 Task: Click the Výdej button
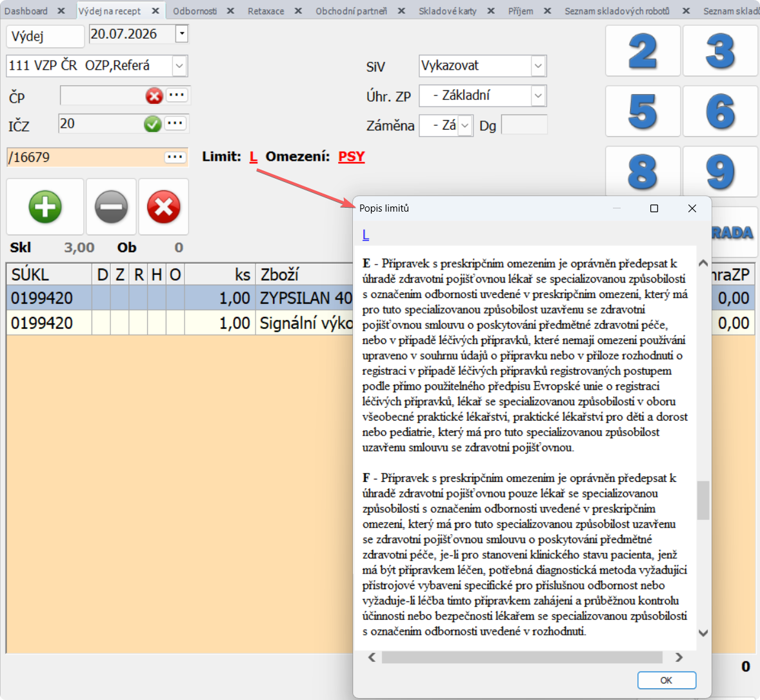(x=45, y=36)
